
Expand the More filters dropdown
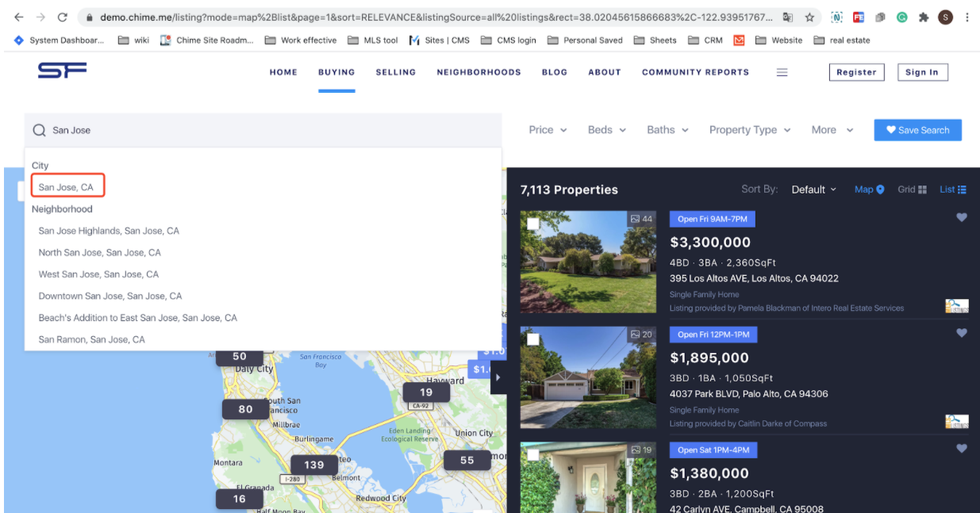[832, 130]
